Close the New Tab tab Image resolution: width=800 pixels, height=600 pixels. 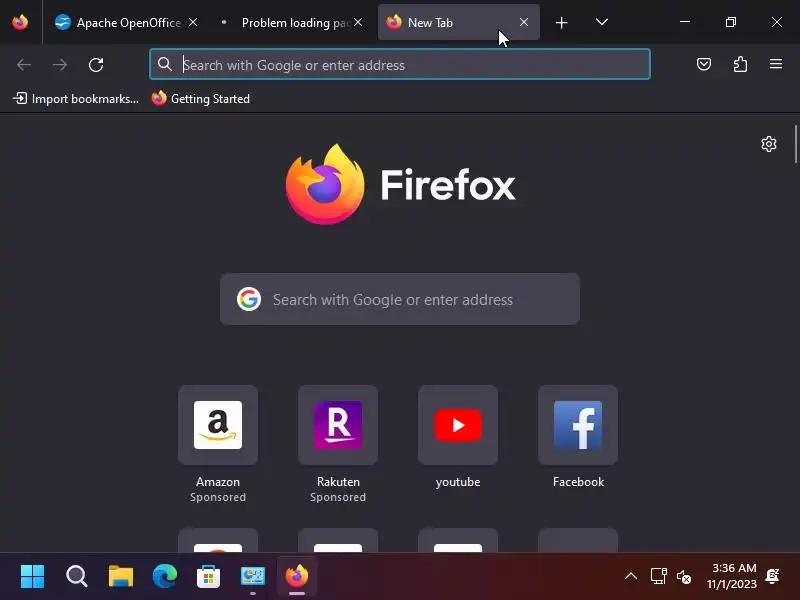[x=524, y=22]
